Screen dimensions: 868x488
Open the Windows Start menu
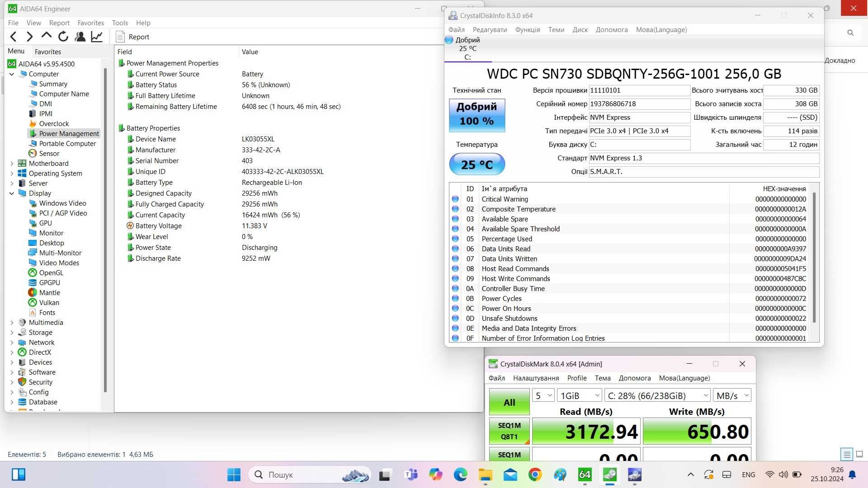pos(234,474)
